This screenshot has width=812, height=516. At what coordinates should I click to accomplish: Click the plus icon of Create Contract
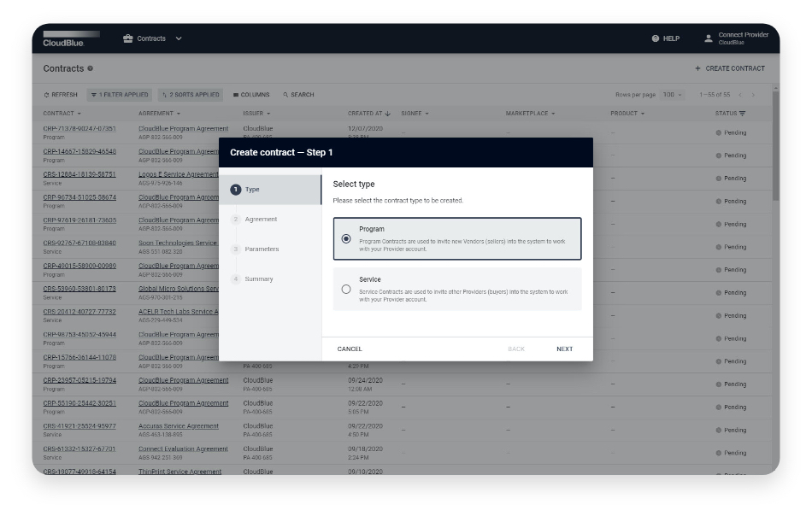tap(697, 68)
